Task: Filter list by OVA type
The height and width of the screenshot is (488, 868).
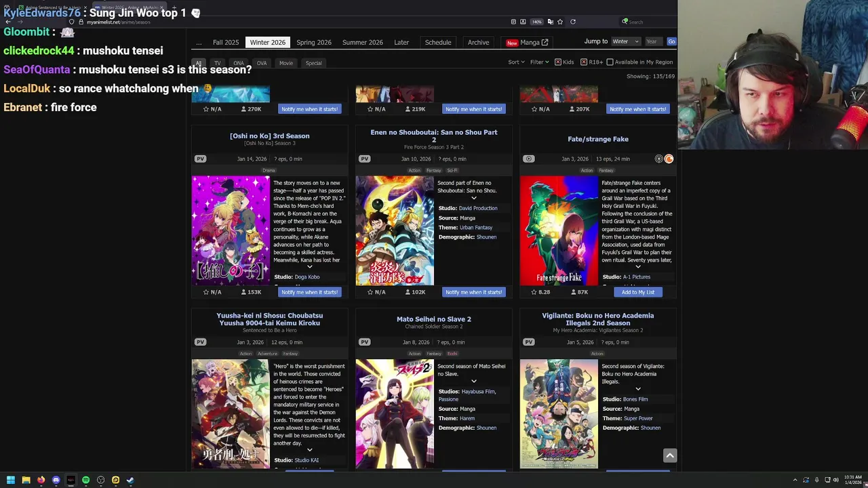Action: (262, 63)
